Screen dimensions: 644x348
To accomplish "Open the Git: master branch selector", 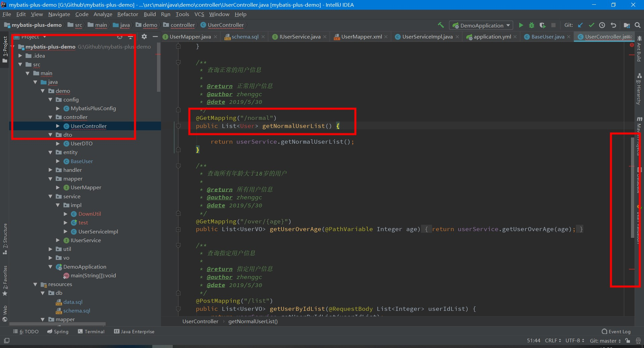I will (605, 341).
